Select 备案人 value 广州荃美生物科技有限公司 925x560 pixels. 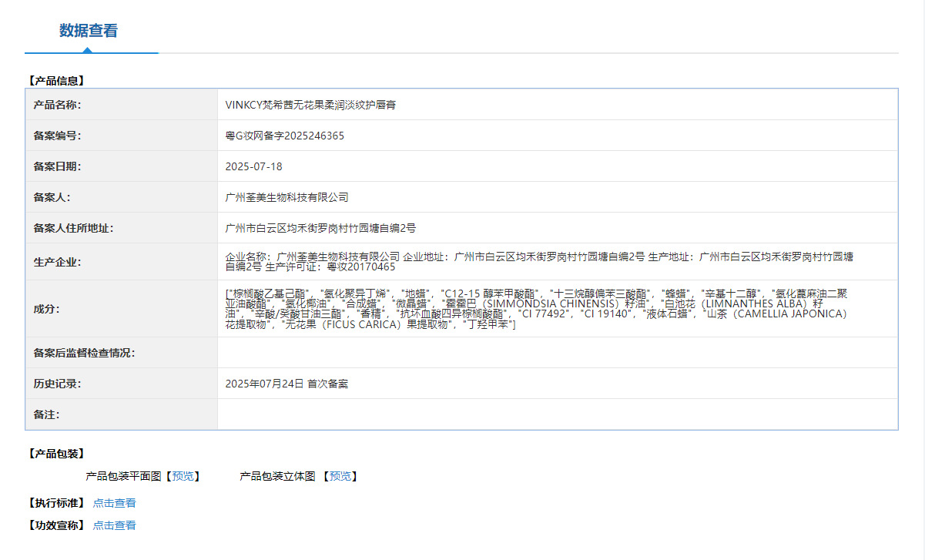287,197
